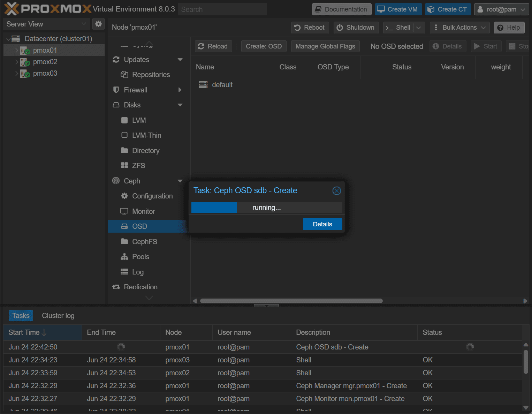Collapse the Disks menu section
Image resolution: width=532 pixels, height=414 pixels.
coord(180,105)
